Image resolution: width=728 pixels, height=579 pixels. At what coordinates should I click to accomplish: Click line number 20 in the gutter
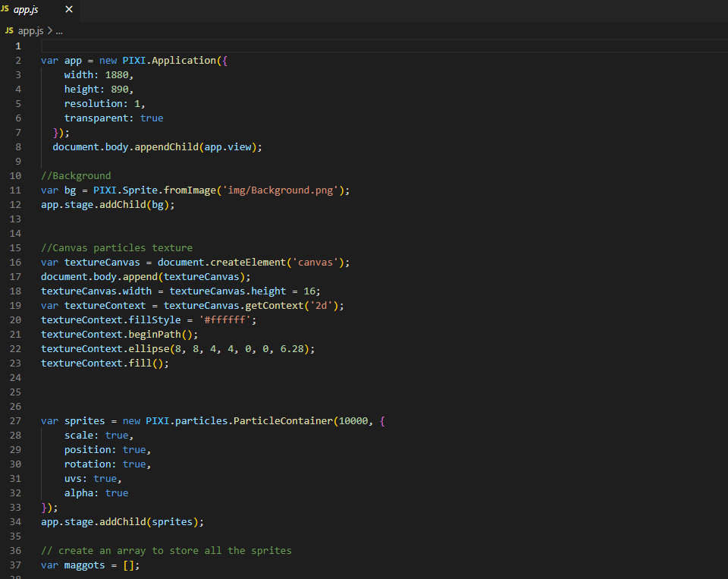pos(17,320)
